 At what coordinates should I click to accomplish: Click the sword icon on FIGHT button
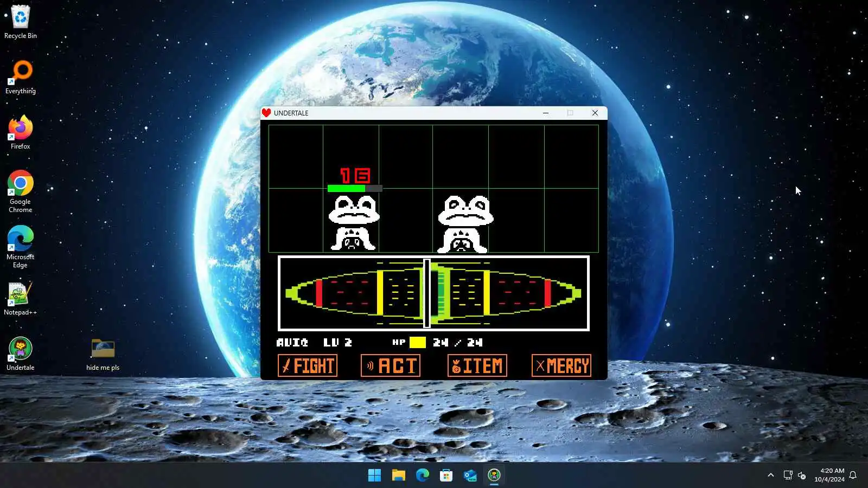click(x=286, y=367)
